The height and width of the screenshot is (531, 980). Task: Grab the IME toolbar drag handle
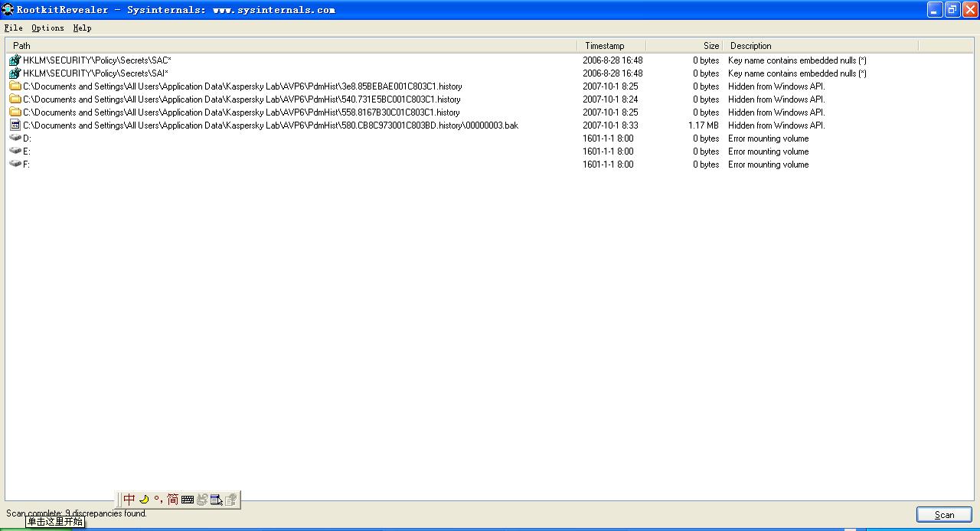(x=119, y=500)
